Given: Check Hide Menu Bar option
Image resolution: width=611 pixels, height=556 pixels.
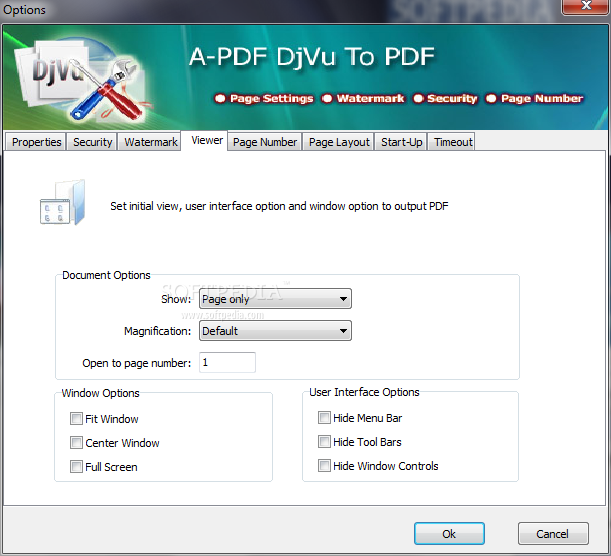Looking at the screenshot, I should point(324,418).
